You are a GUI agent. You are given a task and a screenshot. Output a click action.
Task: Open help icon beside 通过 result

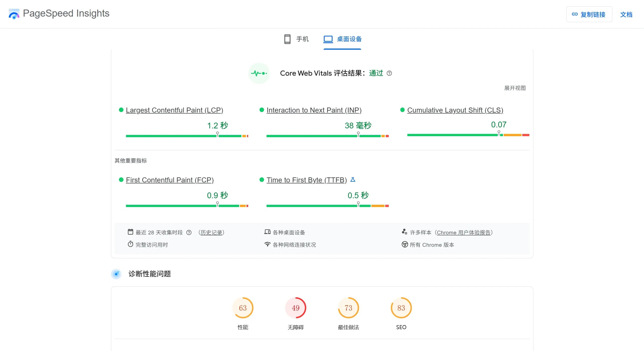[x=389, y=73]
